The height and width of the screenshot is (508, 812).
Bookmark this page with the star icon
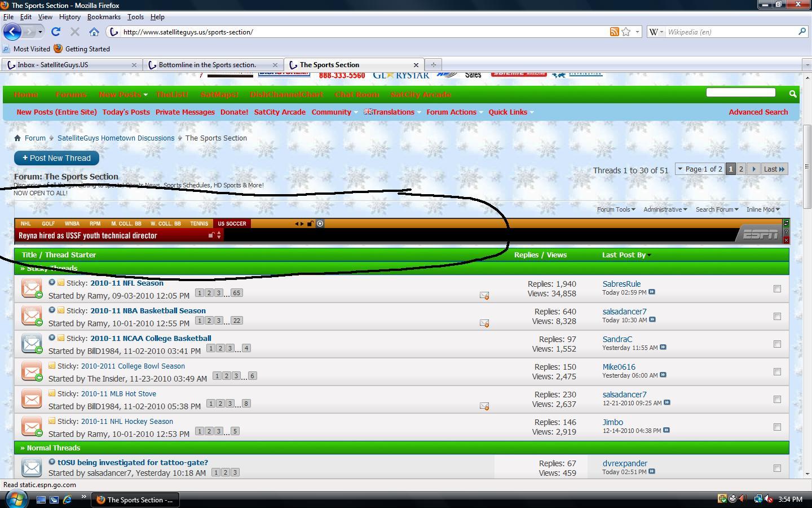(626, 32)
